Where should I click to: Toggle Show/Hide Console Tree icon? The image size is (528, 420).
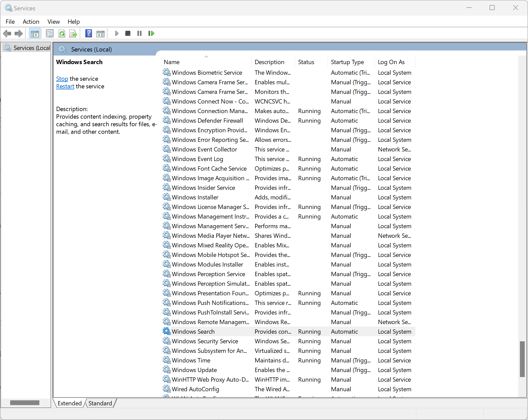pos(35,33)
